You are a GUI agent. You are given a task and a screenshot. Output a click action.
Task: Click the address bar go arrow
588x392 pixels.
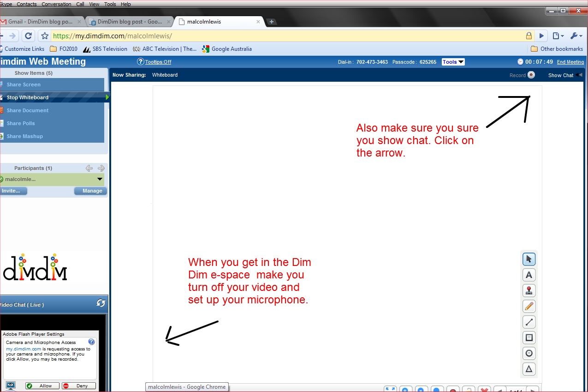point(542,36)
